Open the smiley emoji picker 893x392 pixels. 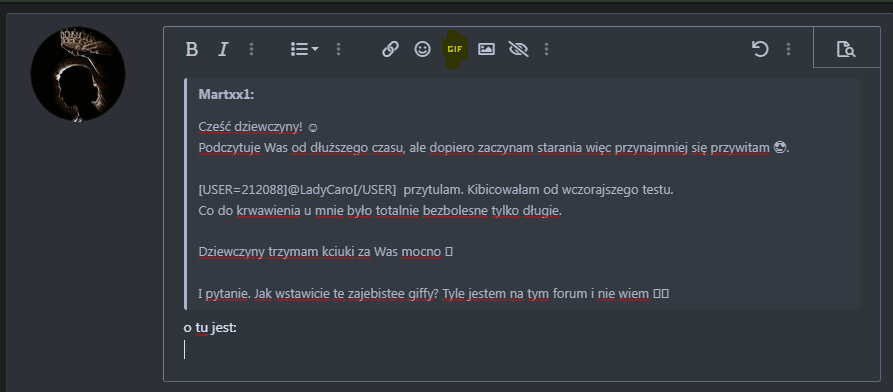point(422,50)
